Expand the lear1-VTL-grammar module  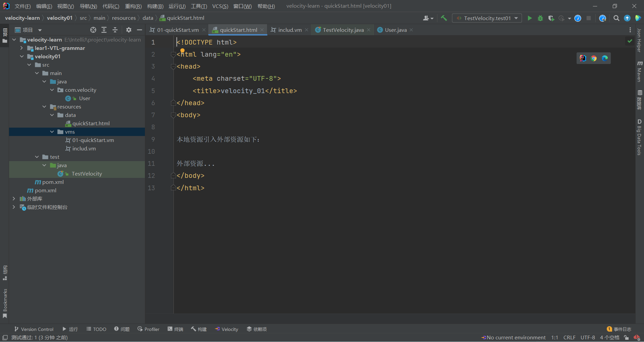[x=21, y=48]
